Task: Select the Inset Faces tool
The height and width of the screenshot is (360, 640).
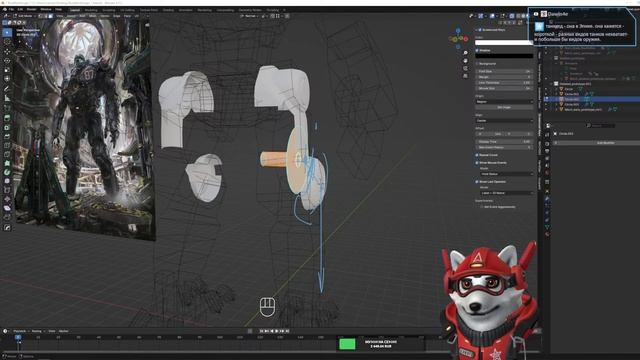Action: 7,127
